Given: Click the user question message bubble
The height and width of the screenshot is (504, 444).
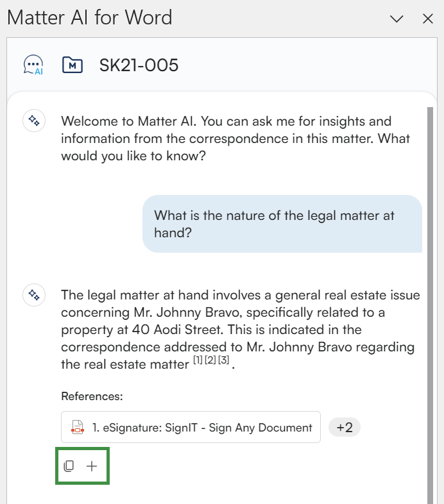Looking at the screenshot, I should click(282, 224).
